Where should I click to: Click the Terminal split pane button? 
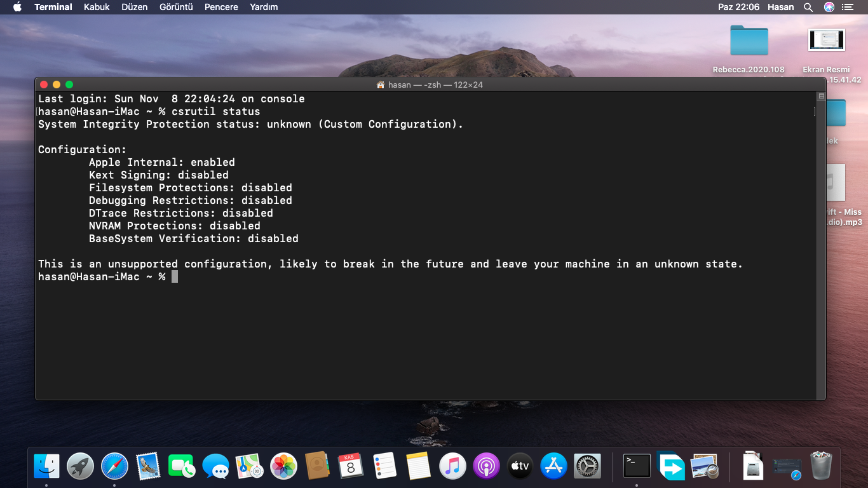[821, 97]
